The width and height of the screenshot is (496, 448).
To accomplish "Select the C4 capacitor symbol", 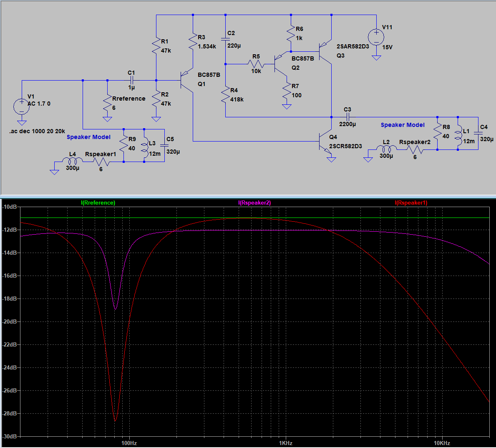I will point(478,133).
